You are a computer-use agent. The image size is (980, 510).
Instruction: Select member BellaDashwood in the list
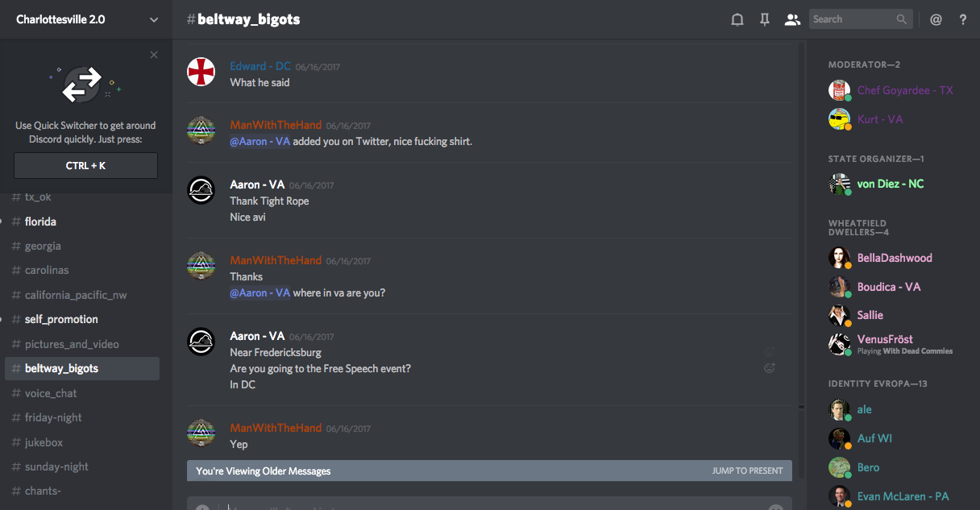[895, 258]
